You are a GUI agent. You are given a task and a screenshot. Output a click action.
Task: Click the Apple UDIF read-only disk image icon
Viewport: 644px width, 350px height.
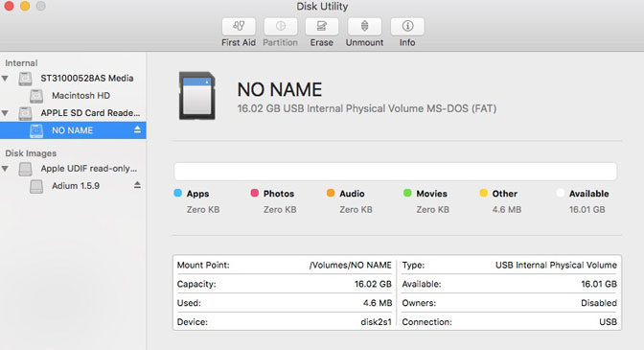pyautogui.click(x=25, y=169)
